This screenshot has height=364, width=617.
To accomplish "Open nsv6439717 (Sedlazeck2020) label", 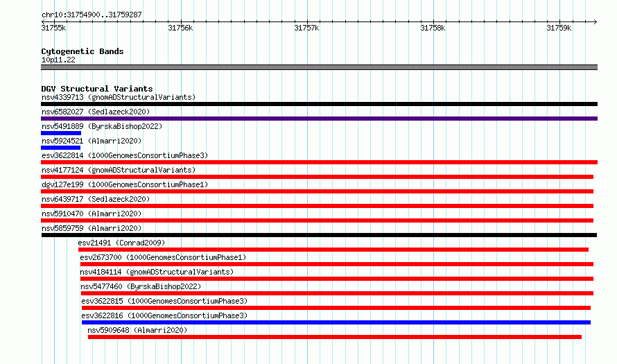I will (96, 199).
